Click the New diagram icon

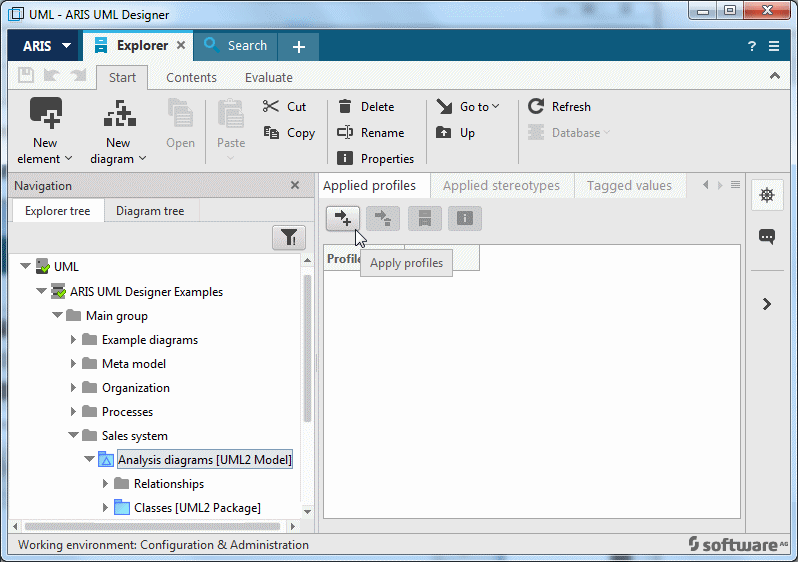pyautogui.click(x=120, y=113)
